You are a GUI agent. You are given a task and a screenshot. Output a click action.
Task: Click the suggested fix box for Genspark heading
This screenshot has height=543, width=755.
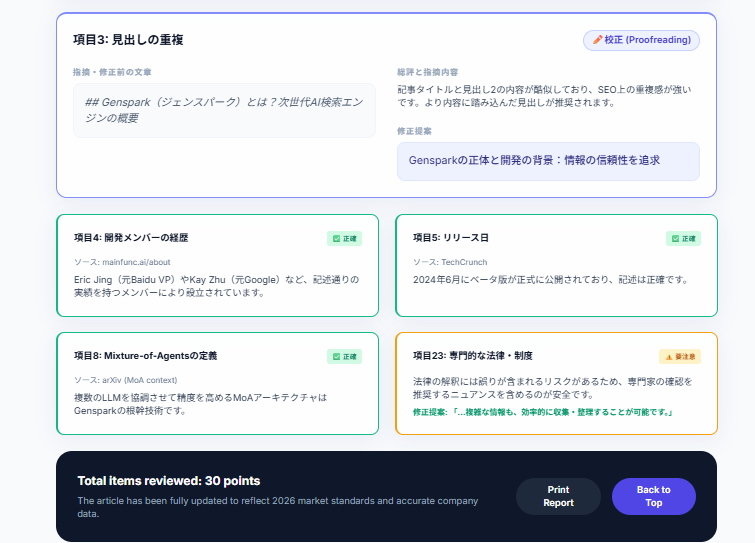tap(547, 161)
